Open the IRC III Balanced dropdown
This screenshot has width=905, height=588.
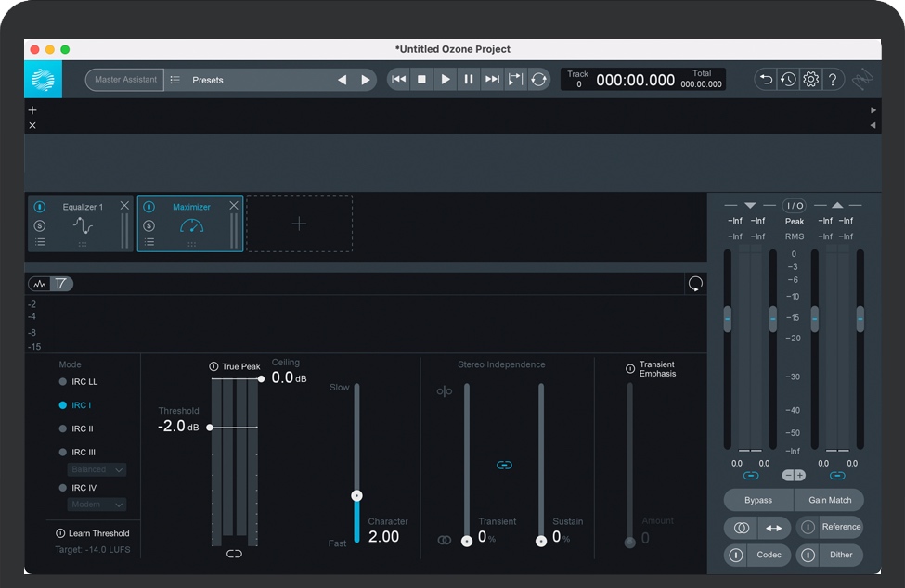pos(97,469)
